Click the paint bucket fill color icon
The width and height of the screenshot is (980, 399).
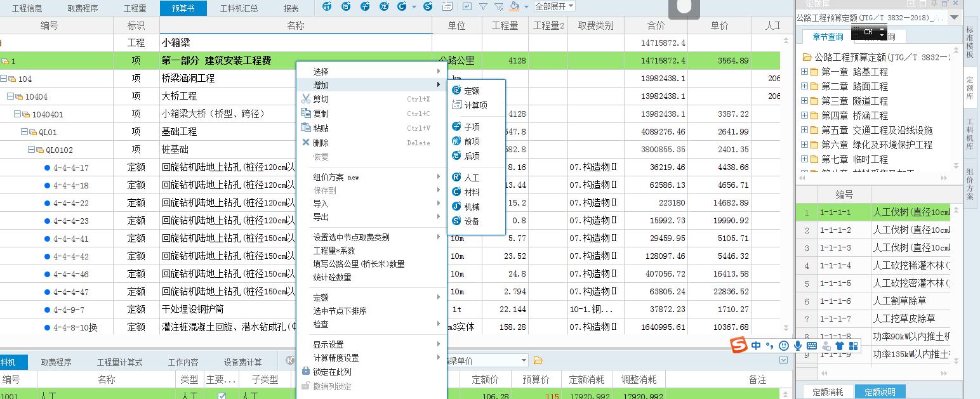coord(515,6)
